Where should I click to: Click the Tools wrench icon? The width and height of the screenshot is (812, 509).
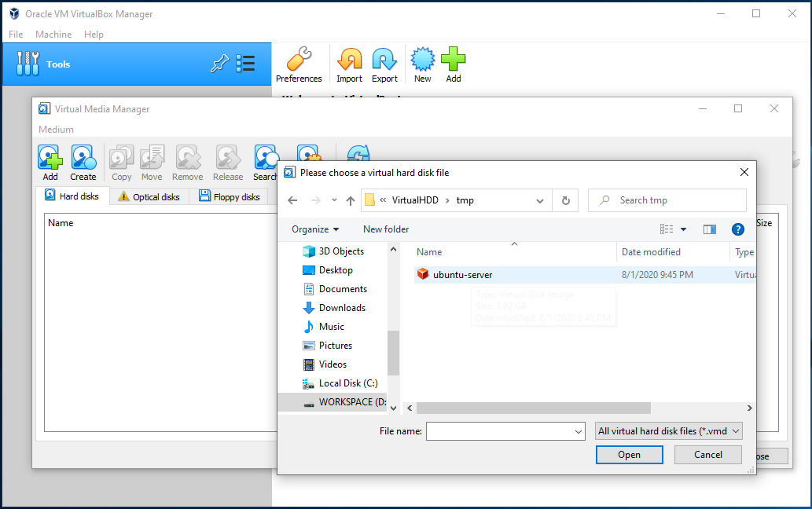click(x=28, y=64)
